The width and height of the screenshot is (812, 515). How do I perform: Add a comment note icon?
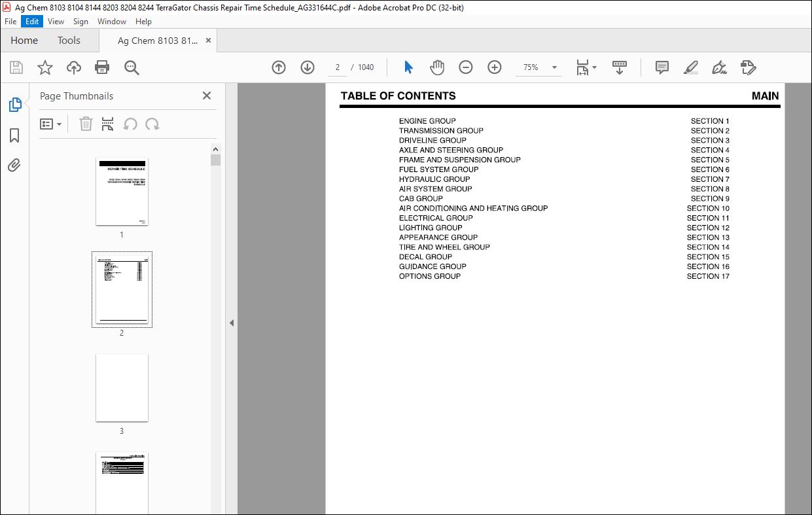click(x=662, y=67)
